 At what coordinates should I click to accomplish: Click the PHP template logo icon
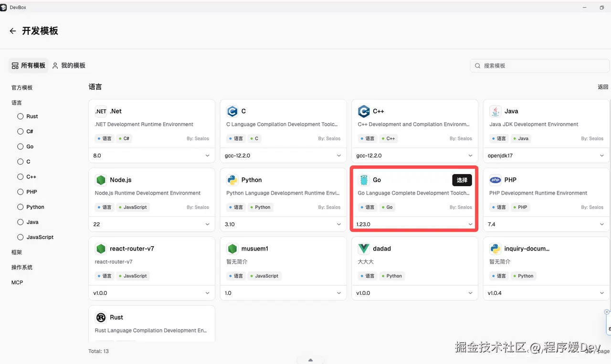(495, 180)
